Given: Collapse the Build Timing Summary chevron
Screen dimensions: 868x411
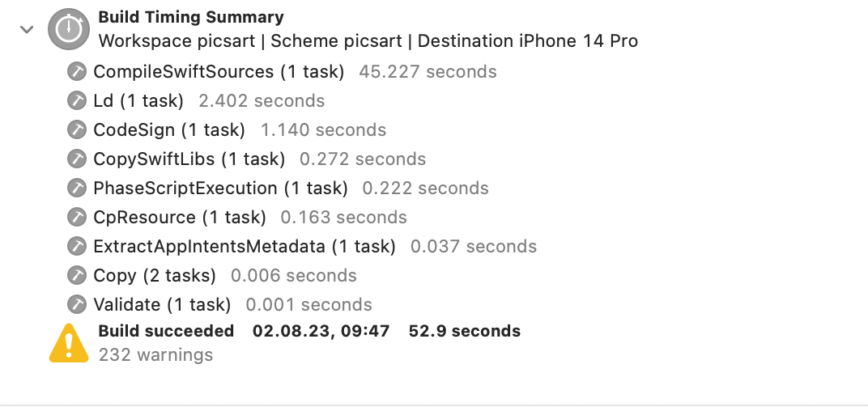Looking at the screenshot, I should (x=27, y=29).
